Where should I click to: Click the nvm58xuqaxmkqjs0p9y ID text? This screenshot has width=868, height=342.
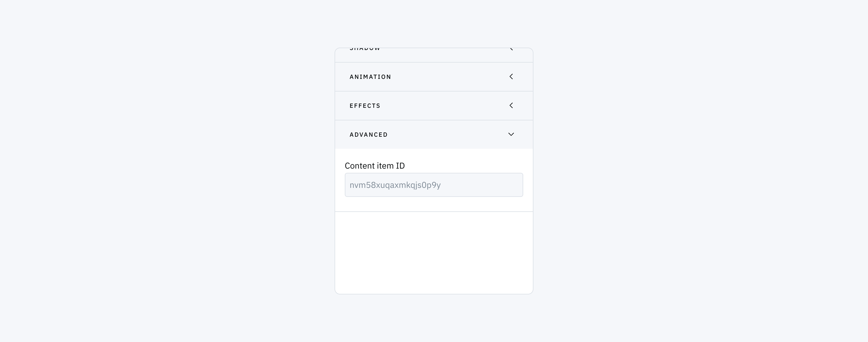point(395,185)
